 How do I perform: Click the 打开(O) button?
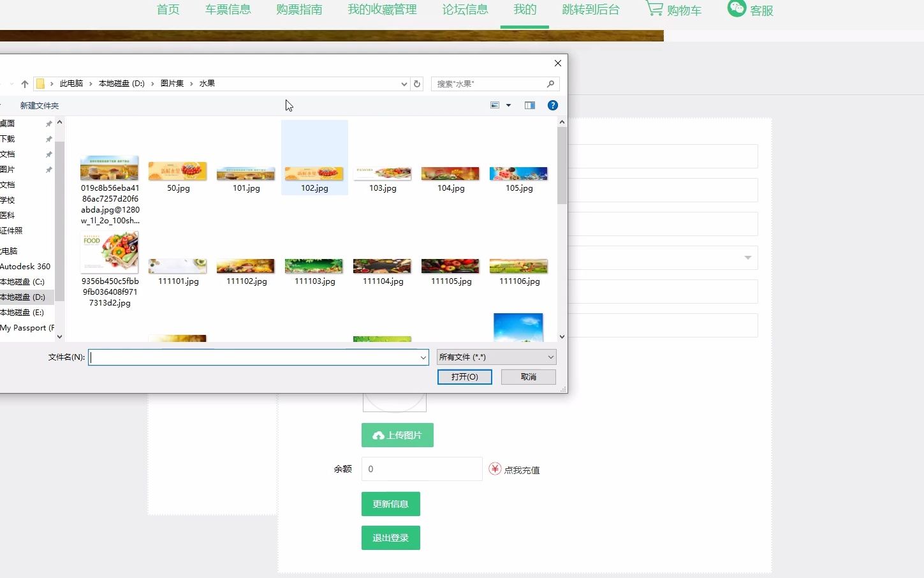pos(464,376)
